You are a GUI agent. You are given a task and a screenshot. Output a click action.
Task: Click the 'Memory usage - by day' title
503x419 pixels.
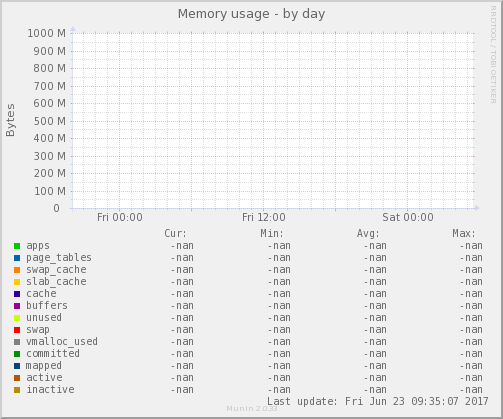[251, 14]
